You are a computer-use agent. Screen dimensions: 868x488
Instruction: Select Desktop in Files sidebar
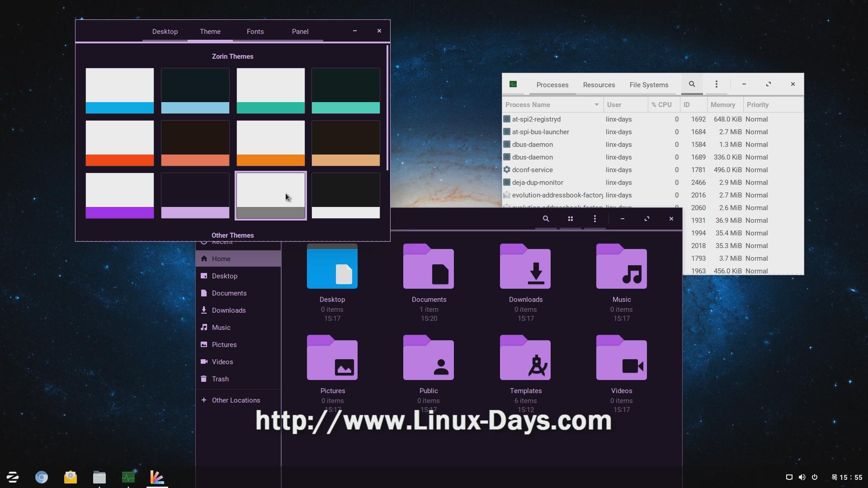pyautogui.click(x=238, y=276)
